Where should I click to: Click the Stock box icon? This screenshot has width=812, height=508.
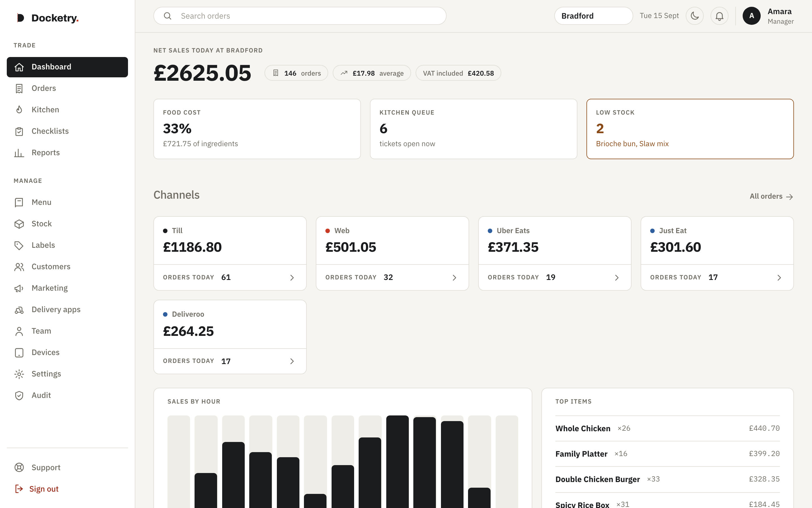(19, 224)
